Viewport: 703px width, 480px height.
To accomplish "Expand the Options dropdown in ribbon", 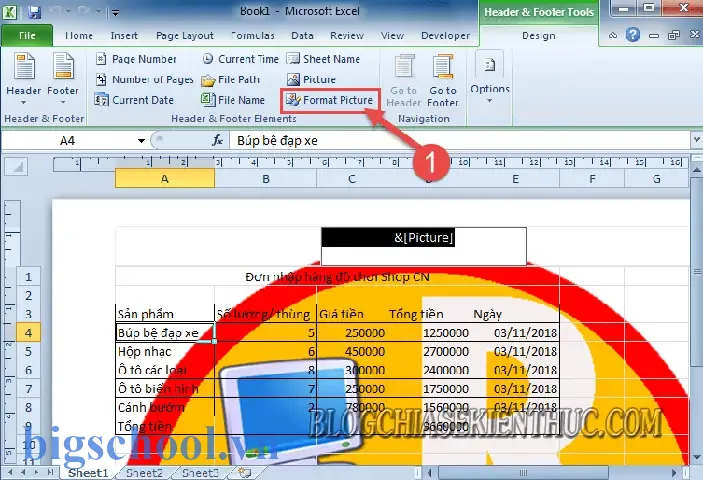I will tap(490, 78).
